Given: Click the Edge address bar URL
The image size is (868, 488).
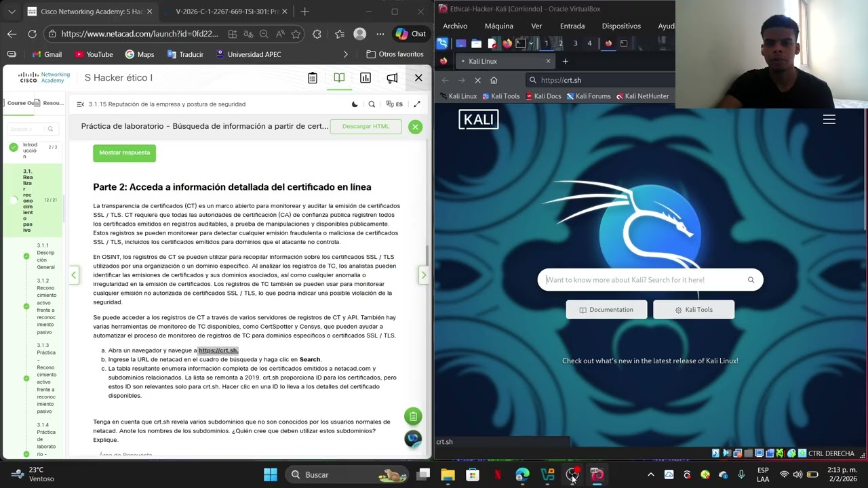Looking at the screenshot, I should pos(140,34).
